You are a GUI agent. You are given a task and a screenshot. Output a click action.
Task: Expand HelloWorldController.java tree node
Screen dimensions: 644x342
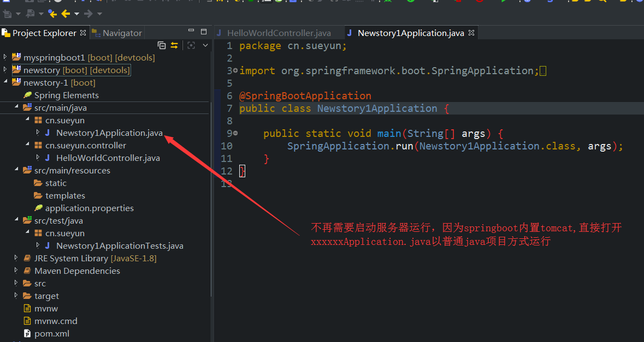(38, 157)
